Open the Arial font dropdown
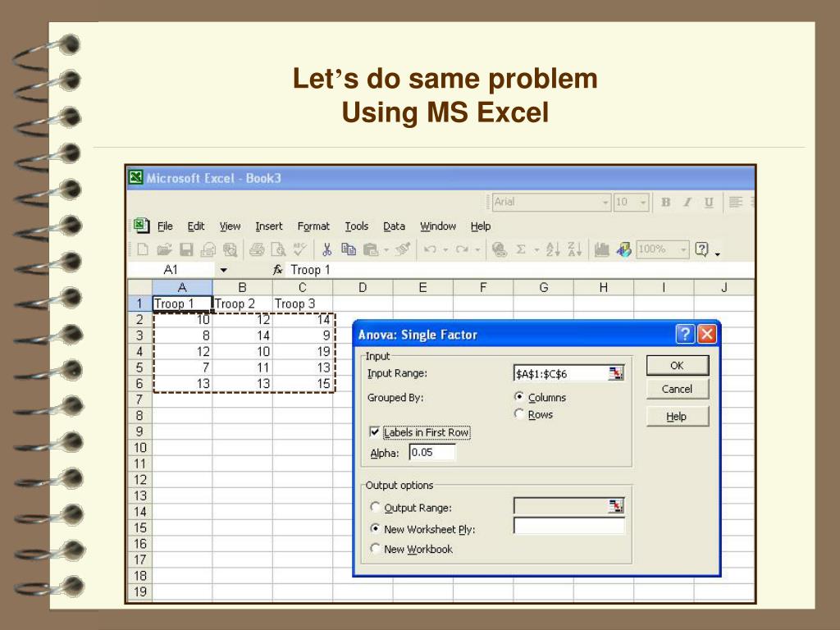The image size is (840, 630). coord(605,203)
